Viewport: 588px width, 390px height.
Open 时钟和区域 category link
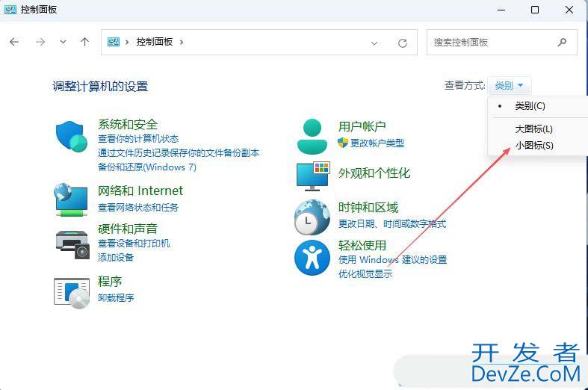click(368, 208)
